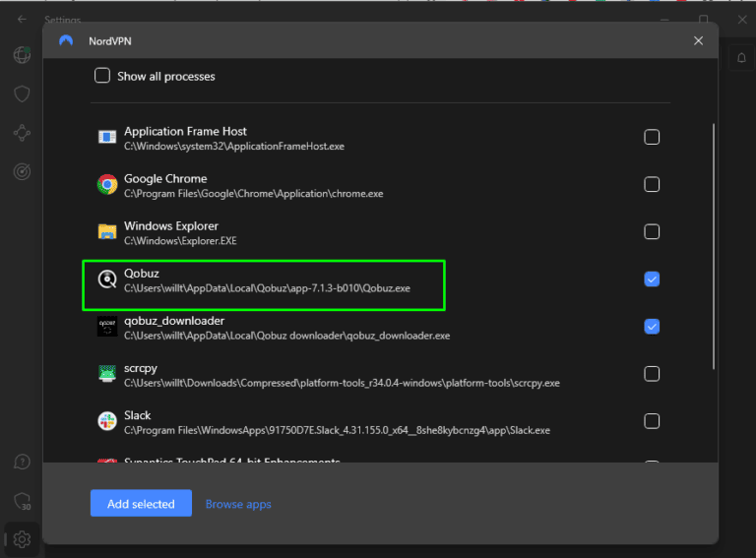Image resolution: width=756 pixels, height=558 pixels.
Task: Close the NordVPN dialog
Action: coord(699,40)
